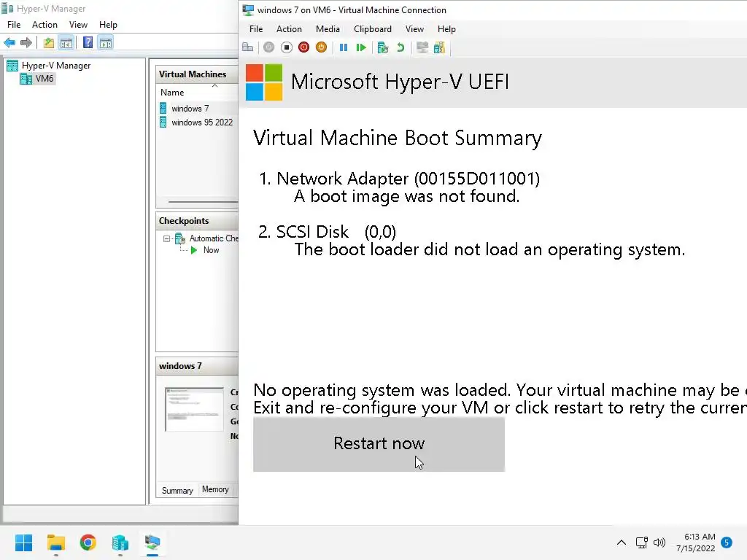Screen dimensions: 747x560
Task: Toggle the Show/Hide Action Pane icon
Action: pyautogui.click(x=106, y=43)
